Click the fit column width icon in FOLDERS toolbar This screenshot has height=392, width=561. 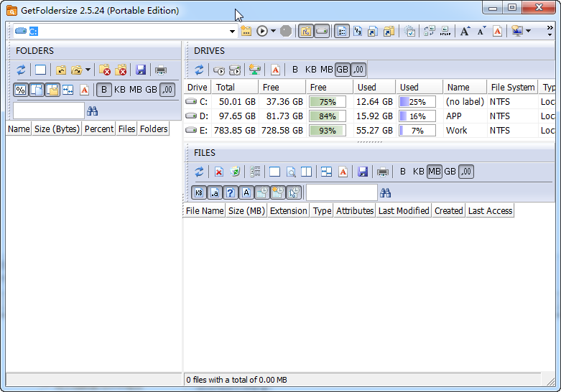click(68, 90)
